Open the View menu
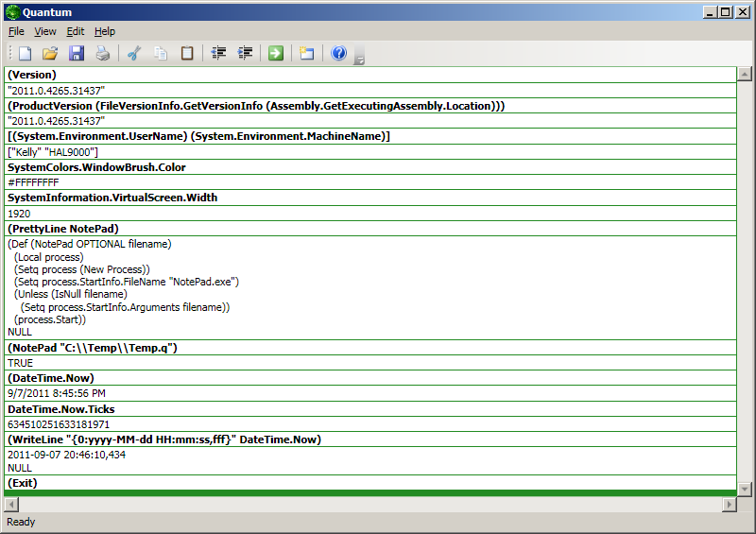Image resolution: width=756 pixels, height=534 pixels. click(x=44, y=31)
